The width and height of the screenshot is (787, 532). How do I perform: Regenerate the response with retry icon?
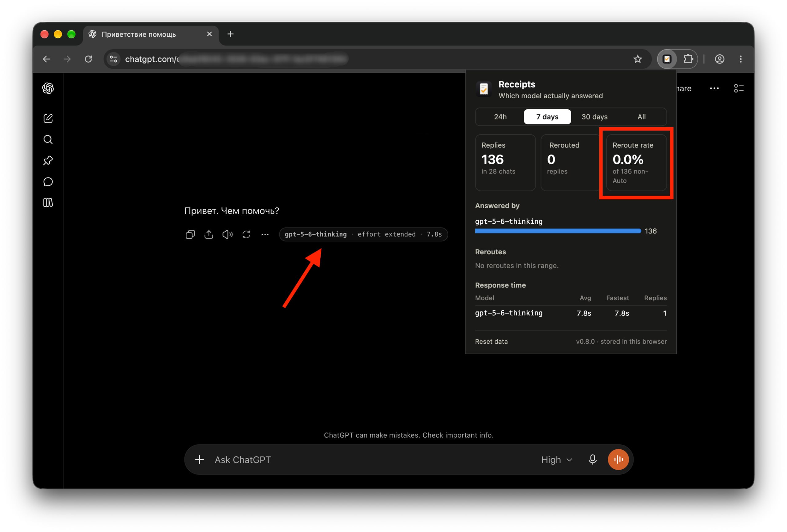pyautogui.click(x=246, y=234)
